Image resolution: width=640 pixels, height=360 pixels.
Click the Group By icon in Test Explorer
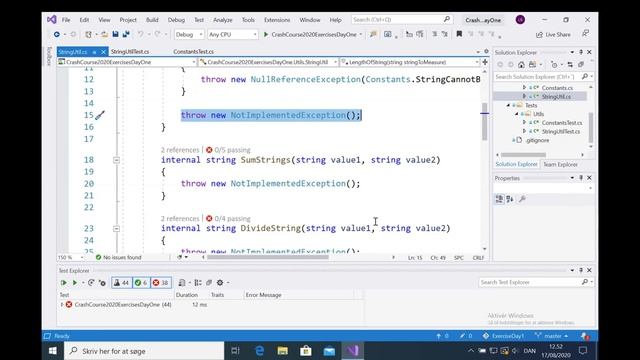(x=198, y=282)
